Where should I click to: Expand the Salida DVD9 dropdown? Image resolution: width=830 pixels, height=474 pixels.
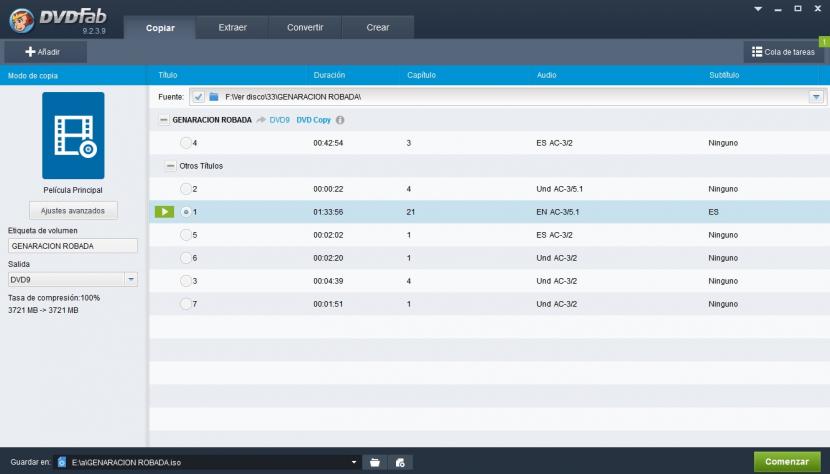130,280
